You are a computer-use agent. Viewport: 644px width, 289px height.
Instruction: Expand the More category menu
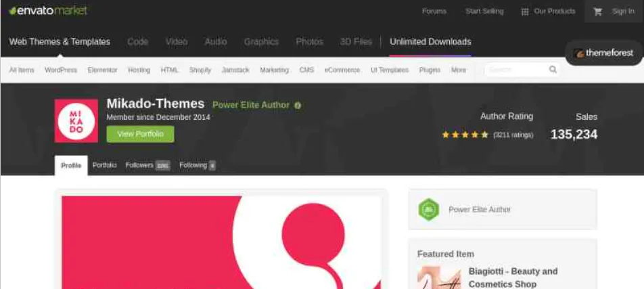(x=459, y=70)
